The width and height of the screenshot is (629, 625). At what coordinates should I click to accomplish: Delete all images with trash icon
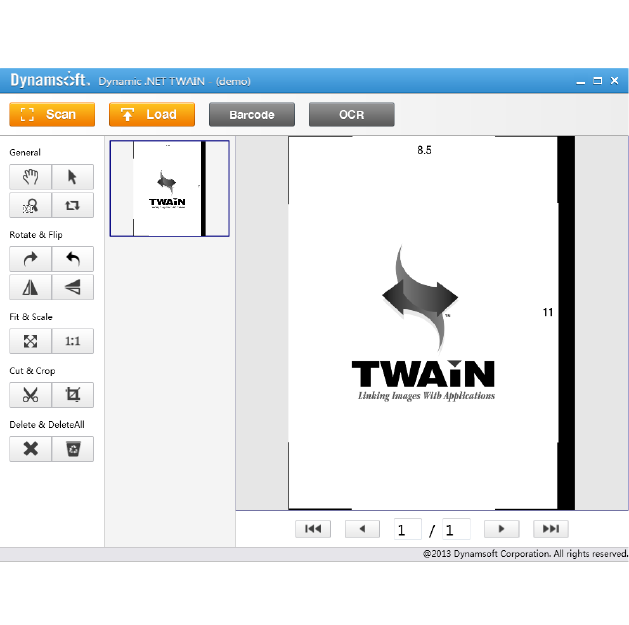(x=73, y=449)
